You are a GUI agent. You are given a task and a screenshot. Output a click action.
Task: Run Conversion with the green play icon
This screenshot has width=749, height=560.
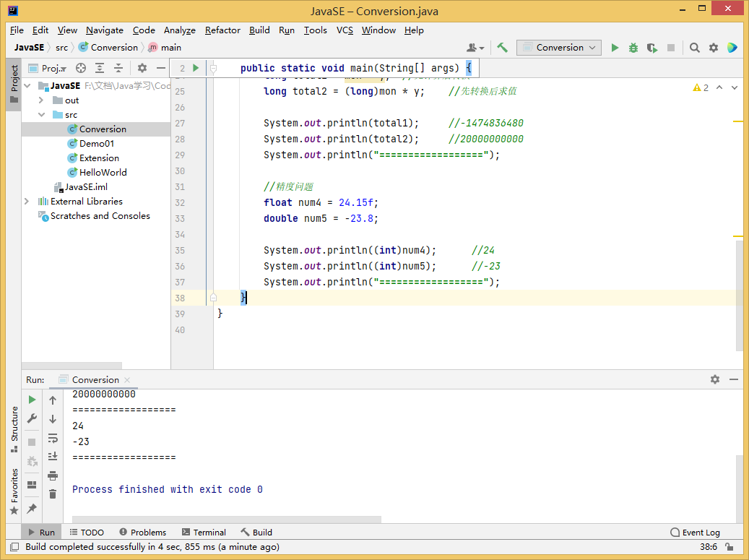coord(615,48)
